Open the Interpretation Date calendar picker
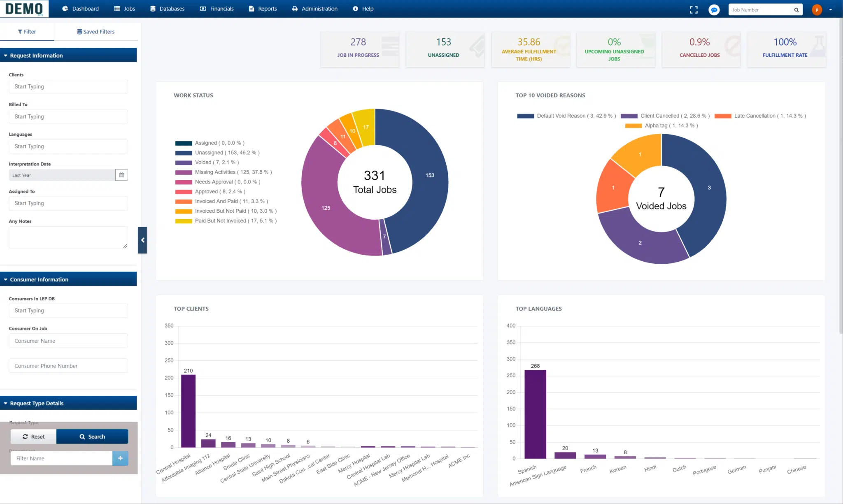Viewport: 843px width, 504px height. 121,175
